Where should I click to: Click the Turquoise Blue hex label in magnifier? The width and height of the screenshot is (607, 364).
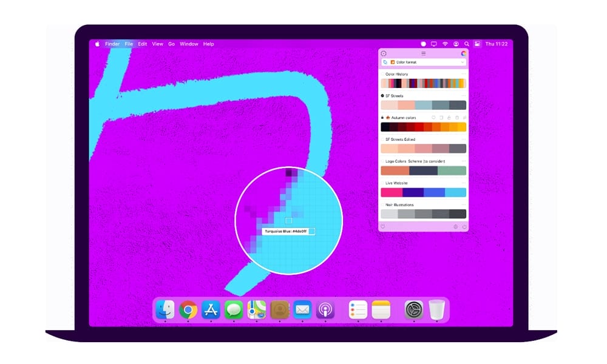click(286, 231)
